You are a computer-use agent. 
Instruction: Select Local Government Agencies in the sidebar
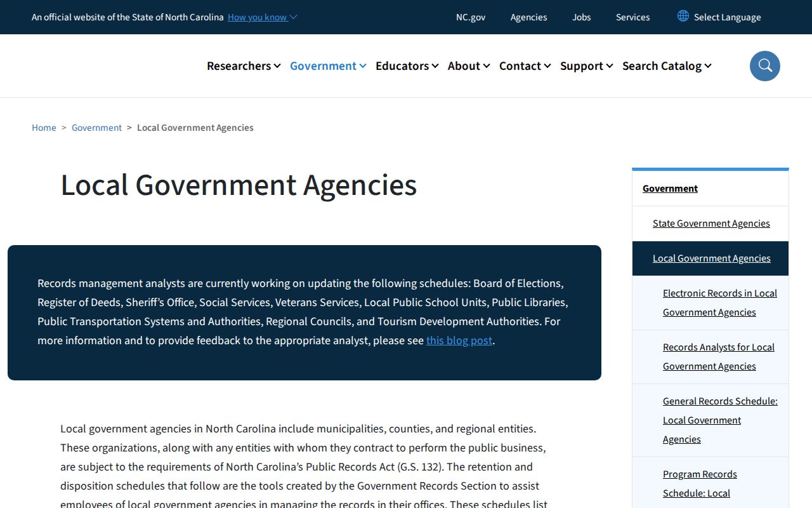[711, 258]
